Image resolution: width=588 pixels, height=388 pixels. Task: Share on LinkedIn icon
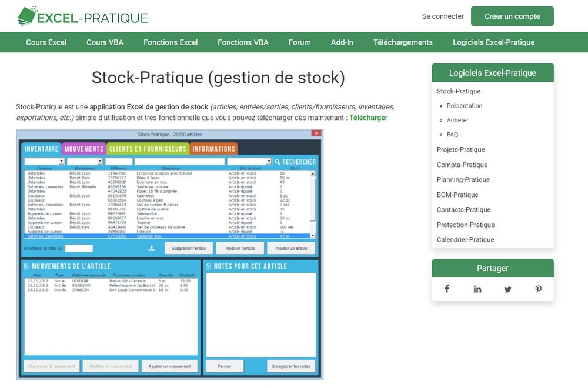(x=477, y=289)
